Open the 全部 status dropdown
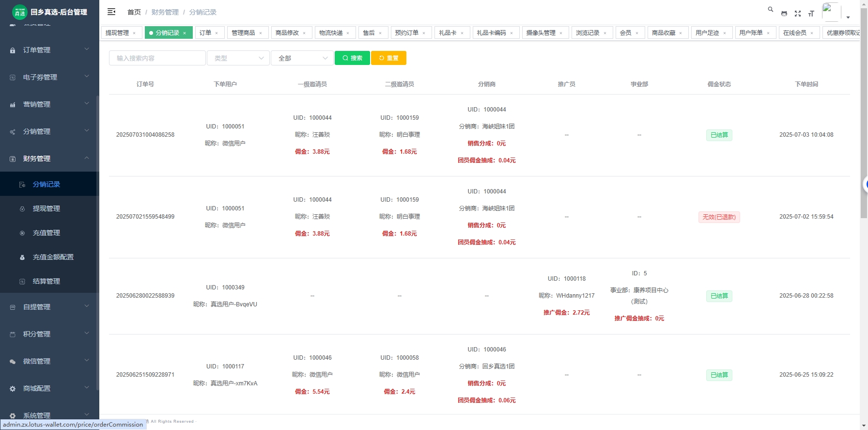Image resolution: width=868 pixels, height=430 pixels. [x=302, y=58]
